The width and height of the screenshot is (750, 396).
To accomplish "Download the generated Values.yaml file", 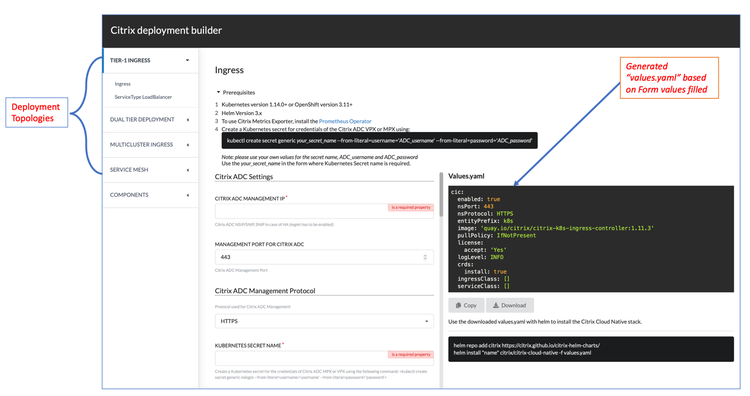I will click(x=510, y=305).
